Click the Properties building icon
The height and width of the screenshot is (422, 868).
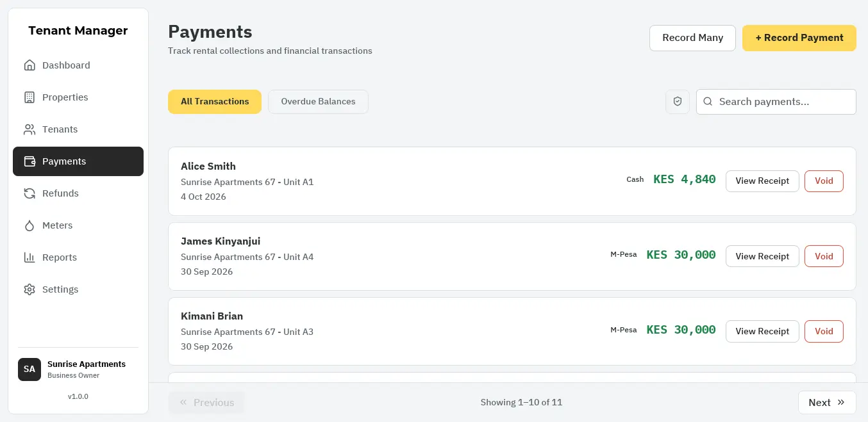[x=29, y=97]
